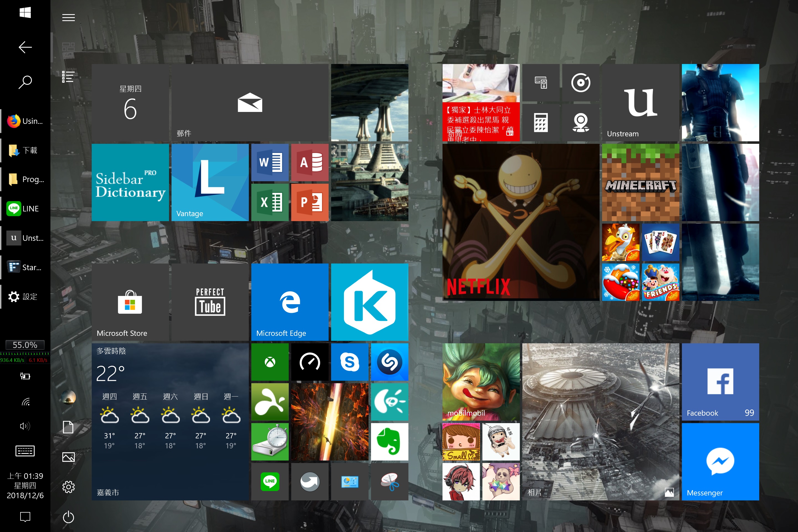This screenshot has width=798, height=532.
Task: Open the small Small S sticker tile
Action: [x=461, y=442]
